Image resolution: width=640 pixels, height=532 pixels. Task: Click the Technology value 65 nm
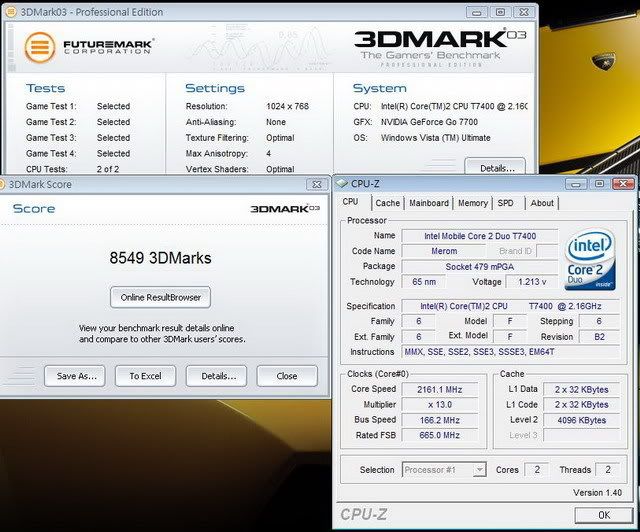(x=424, y=282)
